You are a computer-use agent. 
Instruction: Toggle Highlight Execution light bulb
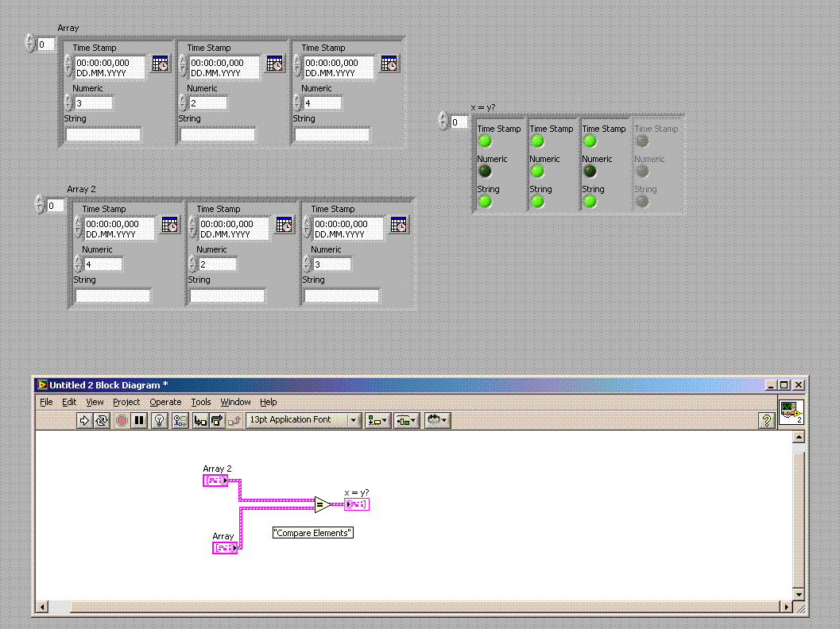coord(159,420)
